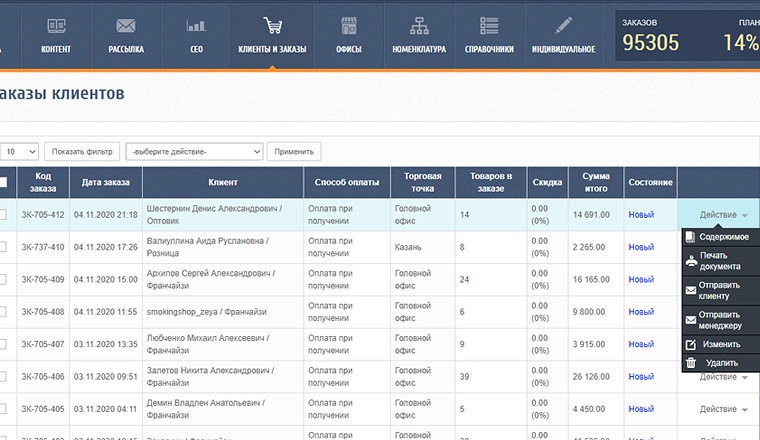760x440 pixels.
Task: Sort by the Код заказа column header
Action: click(x=43, y=182)
